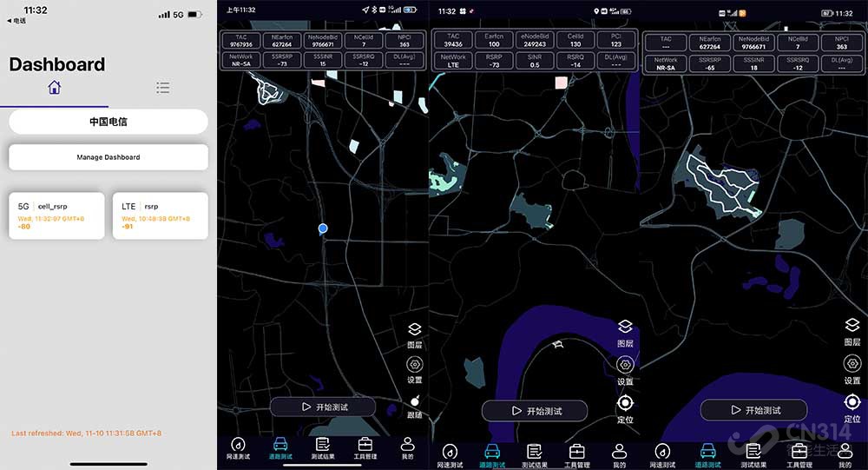Open 工具管理 tab in TAC 9767936 screen
Viewport: 868px width, 470px height.
click(365, 448)
